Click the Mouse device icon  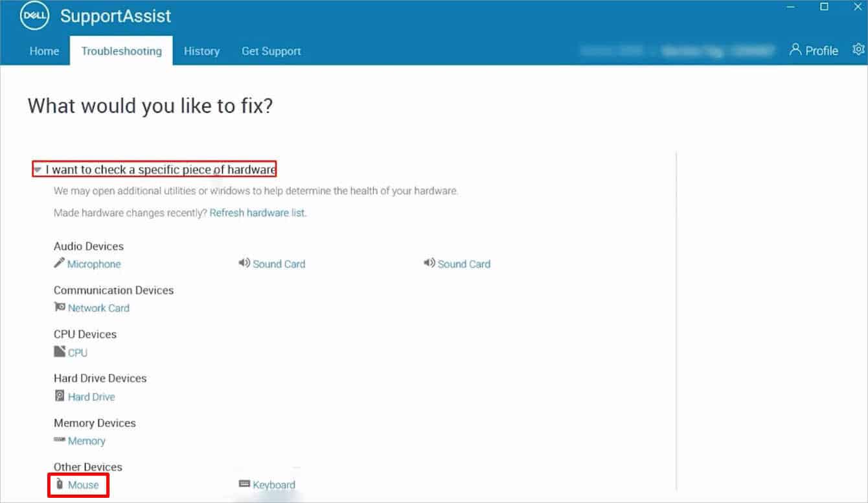[60, 484]
